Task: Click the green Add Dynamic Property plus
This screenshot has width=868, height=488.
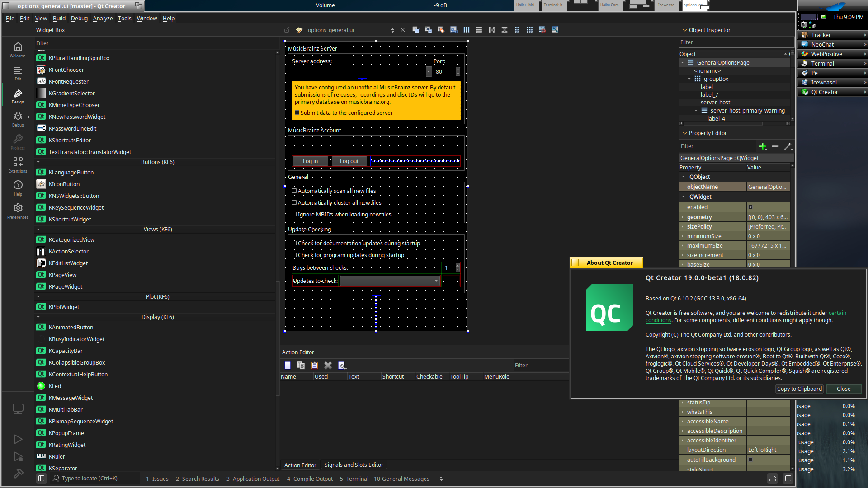Action: 763,146
